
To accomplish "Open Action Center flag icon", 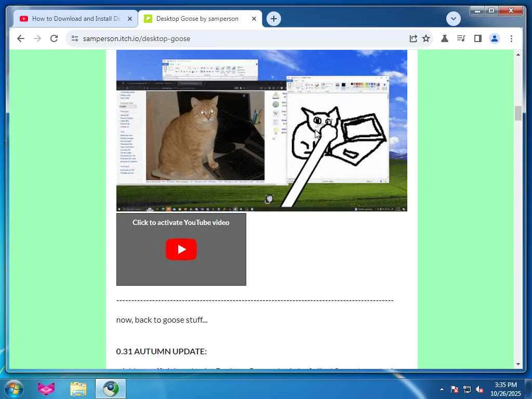I will pyautogui.click(x=455, y=389).
